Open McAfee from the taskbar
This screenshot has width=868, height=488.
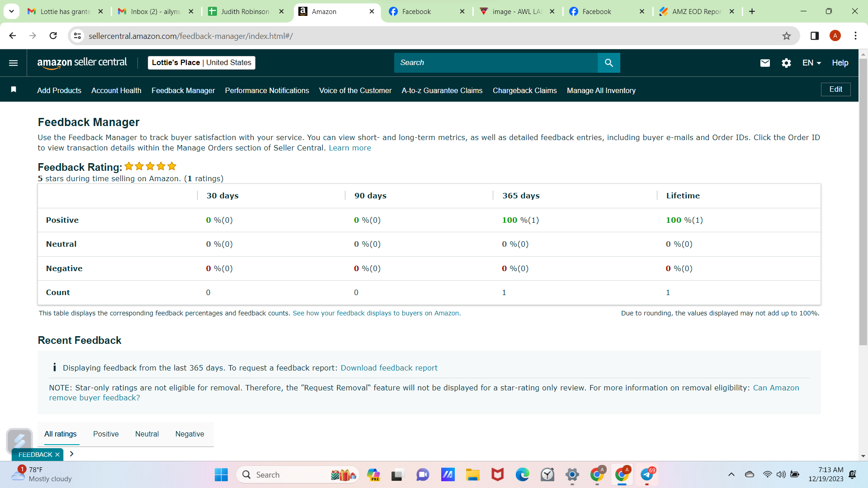tap(497, 475)
